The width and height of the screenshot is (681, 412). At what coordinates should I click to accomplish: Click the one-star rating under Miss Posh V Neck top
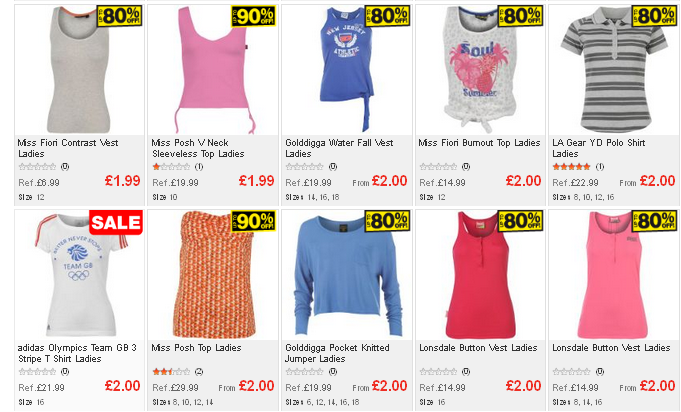click(x=171, y=167)
